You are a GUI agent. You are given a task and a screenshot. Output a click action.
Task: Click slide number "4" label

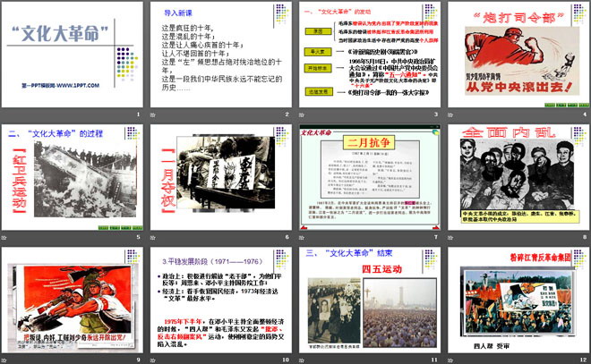585,114
